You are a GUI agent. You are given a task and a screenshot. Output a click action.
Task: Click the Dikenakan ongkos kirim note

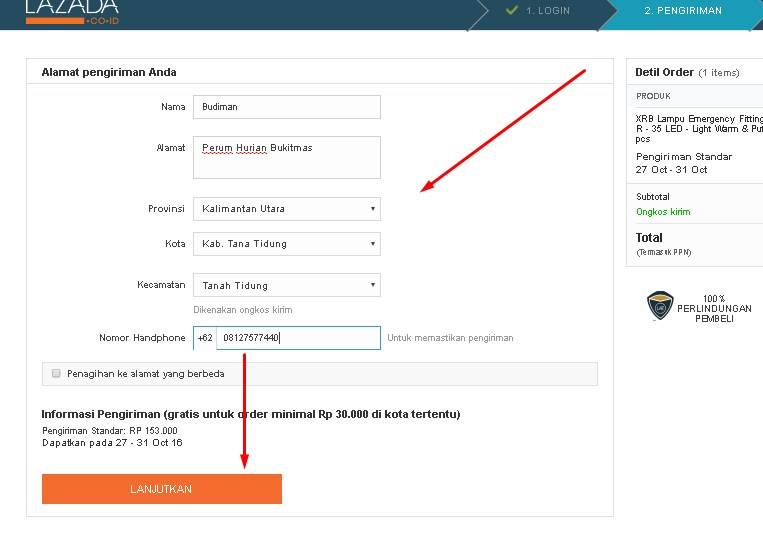[x=243, y=310]
